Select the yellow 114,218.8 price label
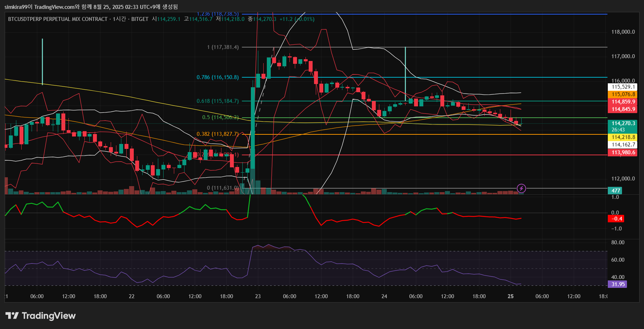This screenshot has height=329, width=644. 623,137
